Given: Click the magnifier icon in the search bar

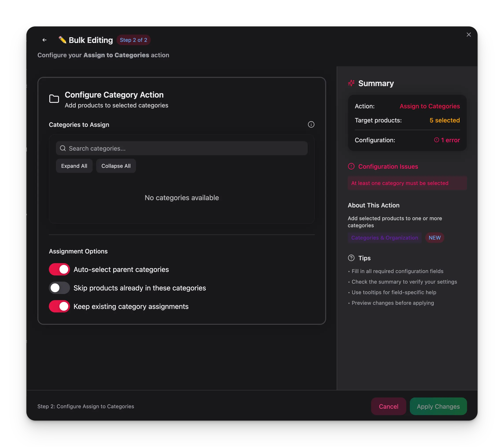Looking at the screenshot, I should (63, 148).
